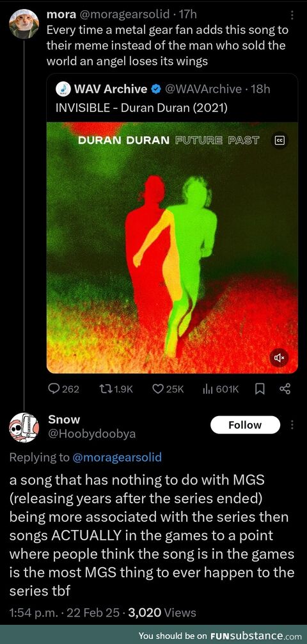Toggle closed captions CC on video

[279, 140]
